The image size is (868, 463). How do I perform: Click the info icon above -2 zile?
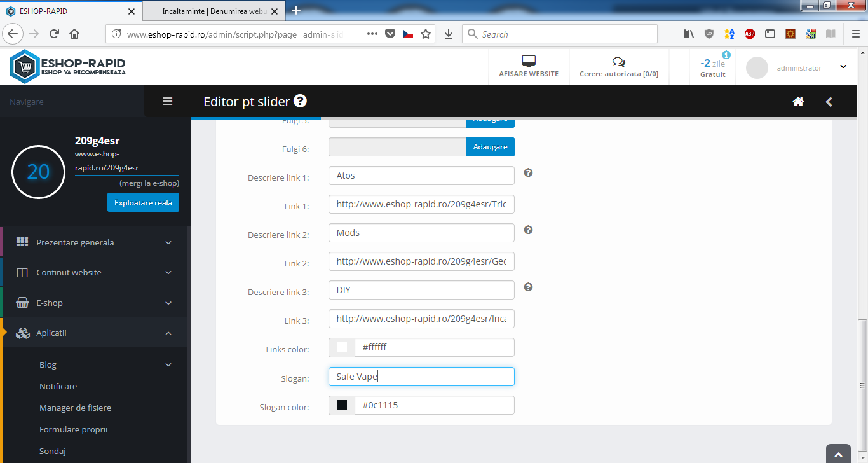[x=726, y=55]
